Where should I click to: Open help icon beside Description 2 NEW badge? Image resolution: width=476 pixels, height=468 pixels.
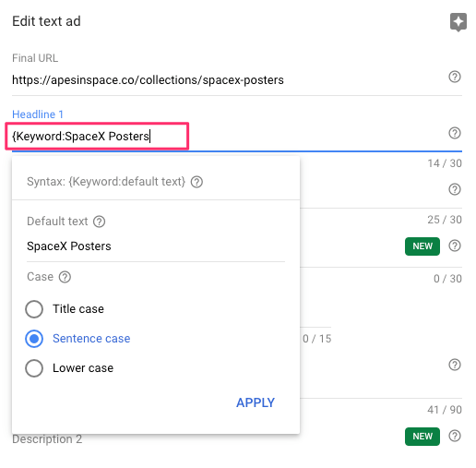tap(455, 436)
